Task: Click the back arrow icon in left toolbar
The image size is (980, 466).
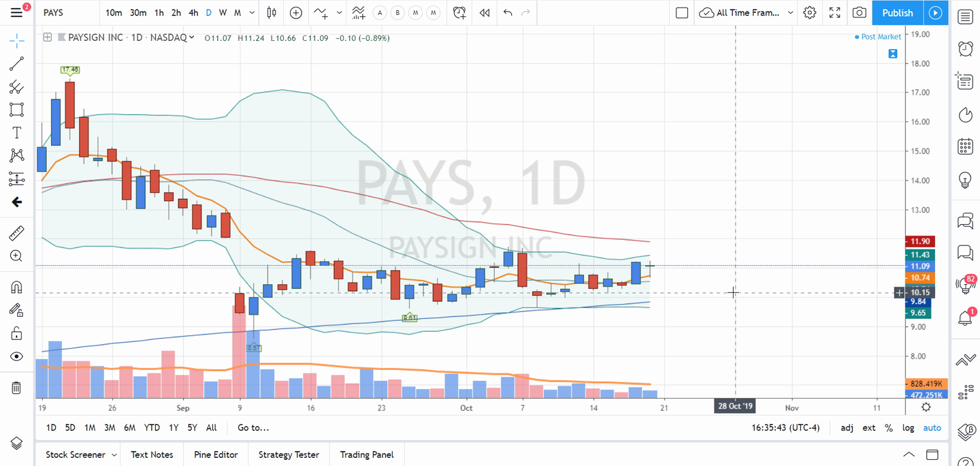Action: (16, 202)
